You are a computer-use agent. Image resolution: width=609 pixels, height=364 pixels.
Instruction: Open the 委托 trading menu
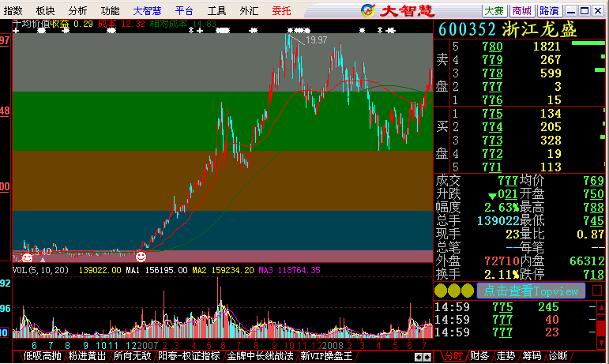281,10
